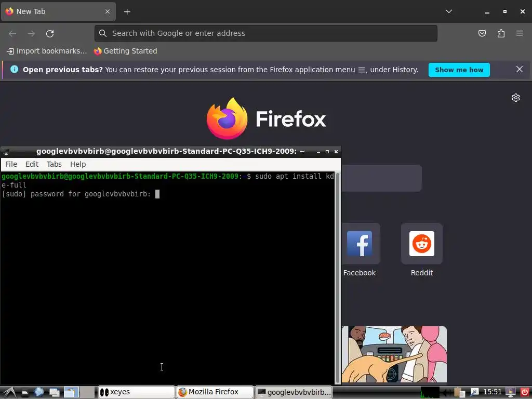Click the Reddit label under its tile
The width and height of the screenshot is (532, 399).
tap(422, 273)
